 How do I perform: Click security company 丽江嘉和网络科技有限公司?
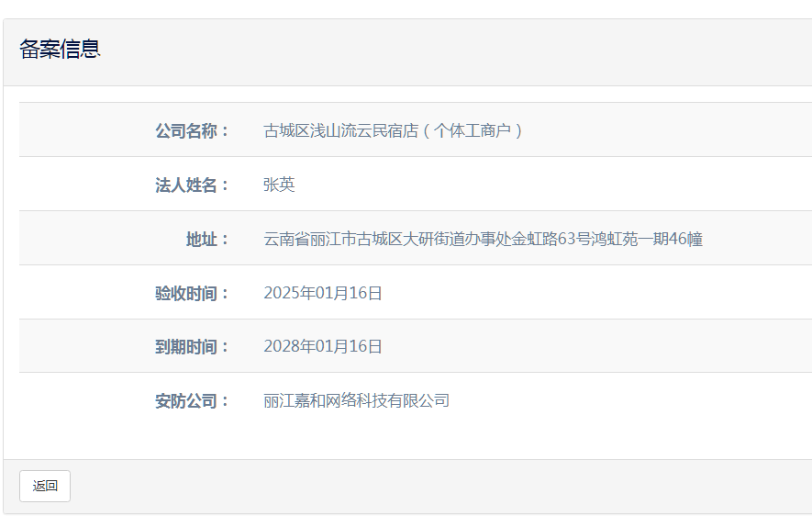click(356, 400)
